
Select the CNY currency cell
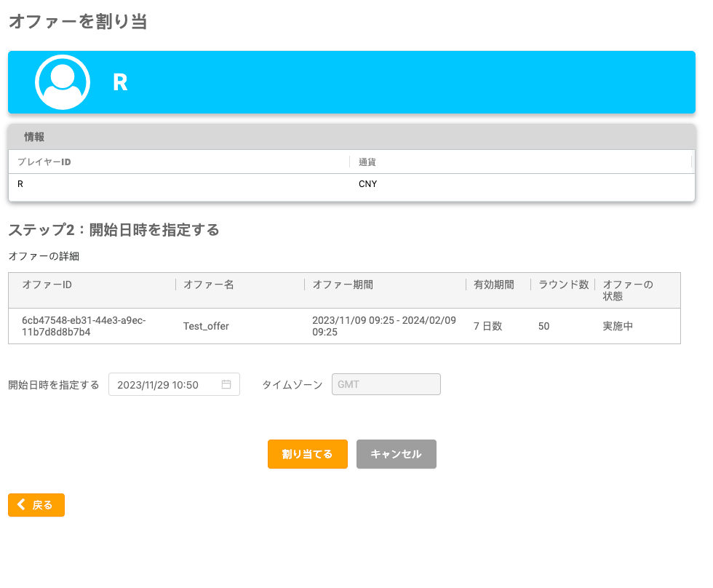click(x=368, y=184)
